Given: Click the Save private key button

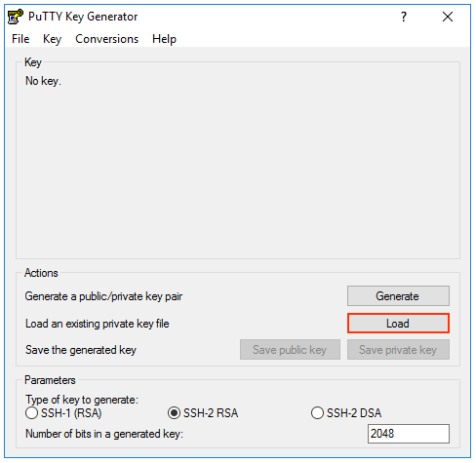Looking at the screenshot, I should pyautogui.click(x=398, y=350).
